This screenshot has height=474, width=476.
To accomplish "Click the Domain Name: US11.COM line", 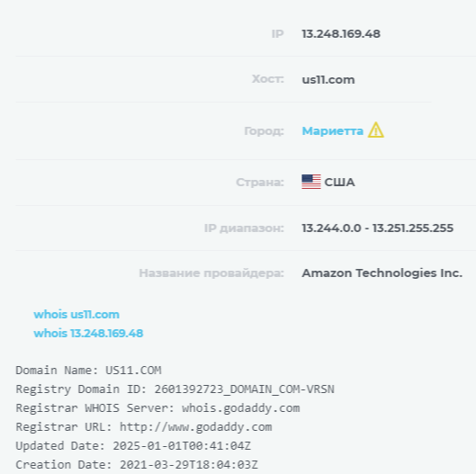I will 89,371.
